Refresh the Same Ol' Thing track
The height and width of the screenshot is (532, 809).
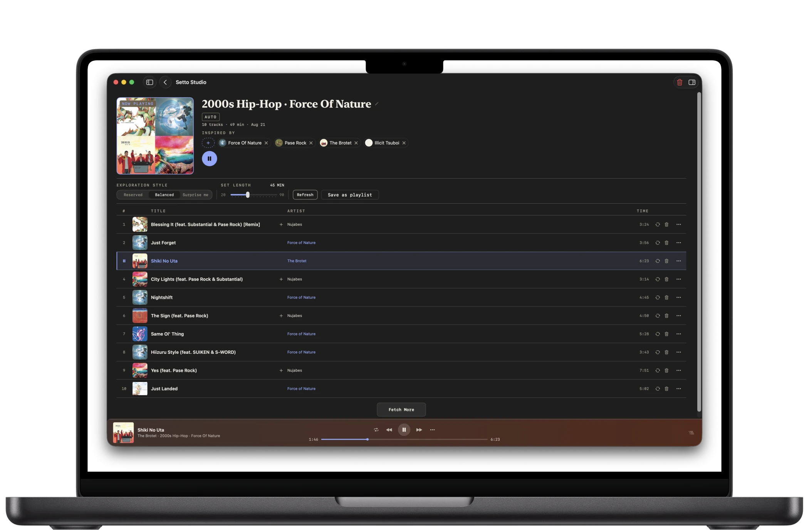pos(658,334)
